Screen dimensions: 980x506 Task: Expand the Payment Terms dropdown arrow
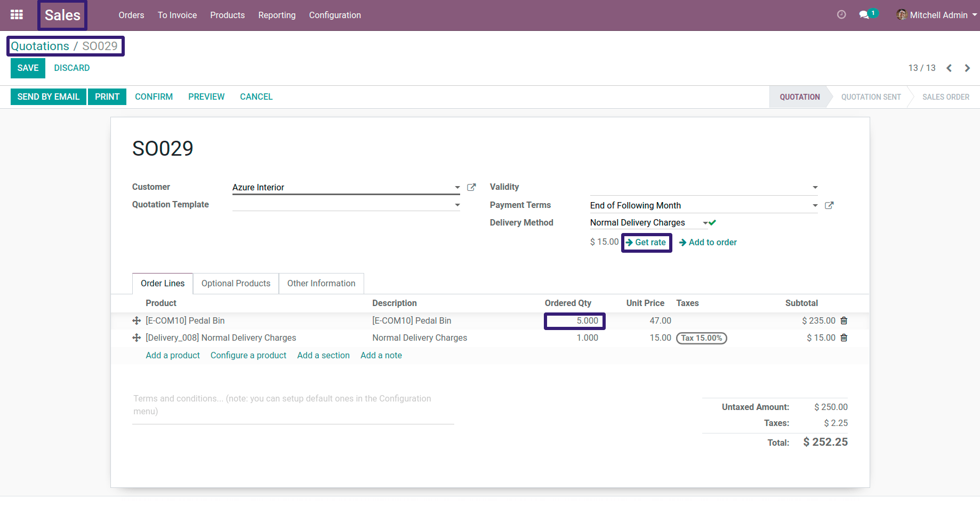pos(815,205)
